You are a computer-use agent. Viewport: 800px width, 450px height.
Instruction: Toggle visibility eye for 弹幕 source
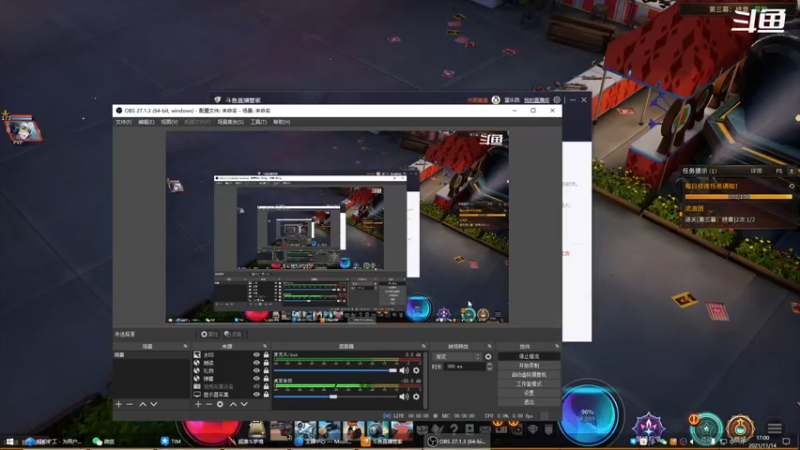point(257,379)
